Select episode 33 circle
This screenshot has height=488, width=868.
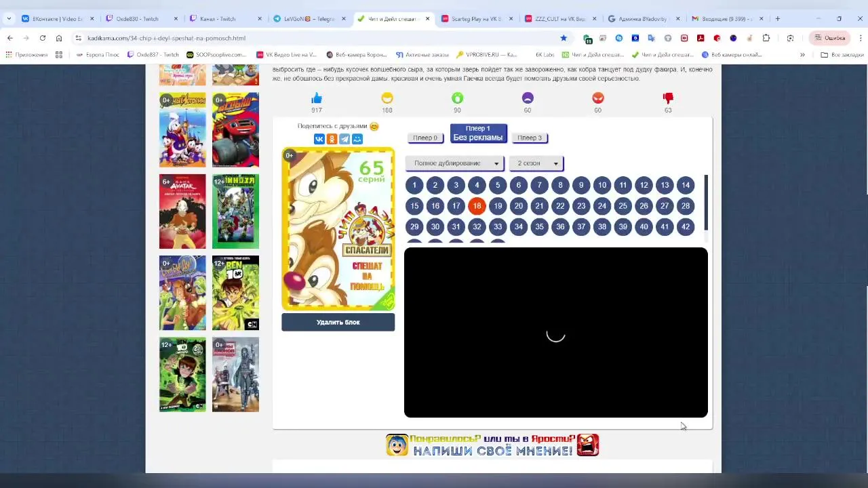(x=498, y=227)
